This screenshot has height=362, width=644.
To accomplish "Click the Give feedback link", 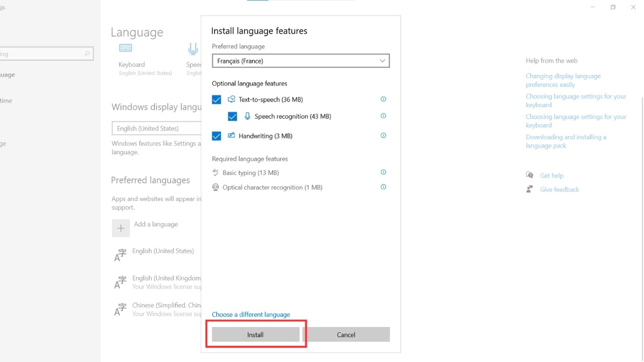I will pyautogui.click(x=559, y=190).
